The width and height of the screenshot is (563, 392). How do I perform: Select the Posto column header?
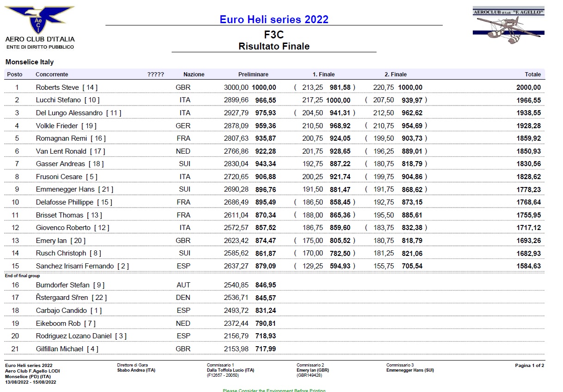(x=15, y=75)
